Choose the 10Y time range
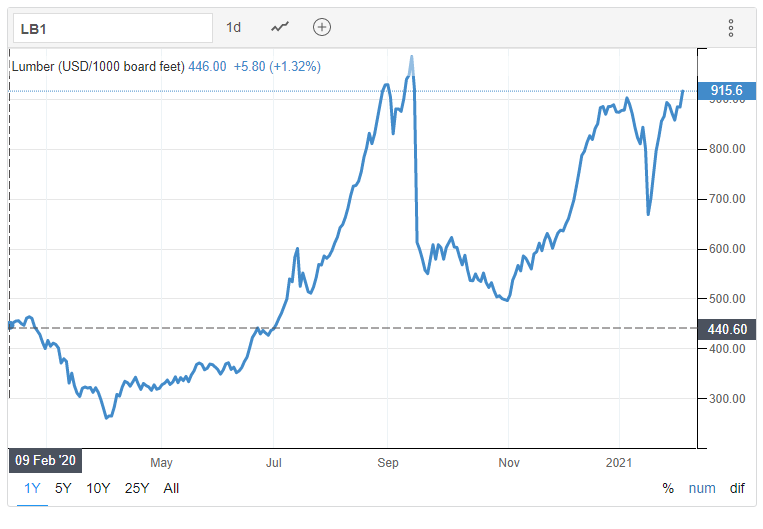763x529 pixels. click(x=98, y=488)
